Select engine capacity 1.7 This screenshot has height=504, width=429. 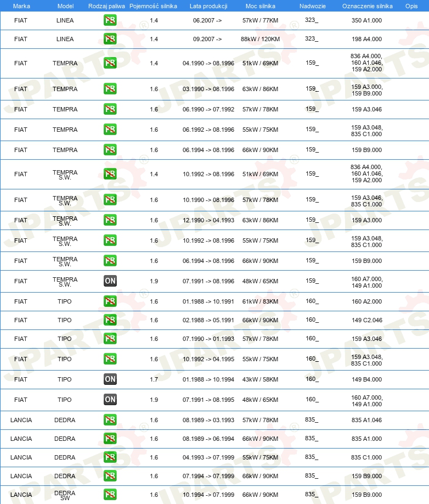point(154,379)
